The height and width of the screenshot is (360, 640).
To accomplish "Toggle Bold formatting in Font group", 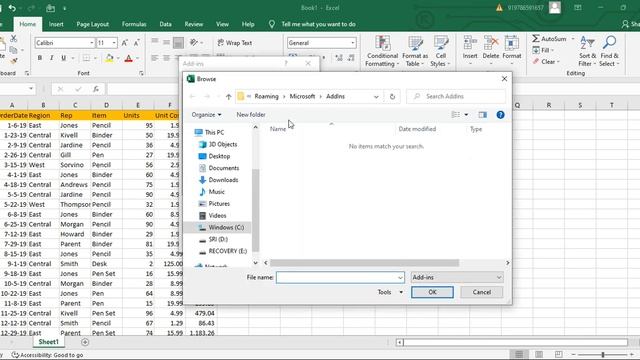I will (40, 58).
